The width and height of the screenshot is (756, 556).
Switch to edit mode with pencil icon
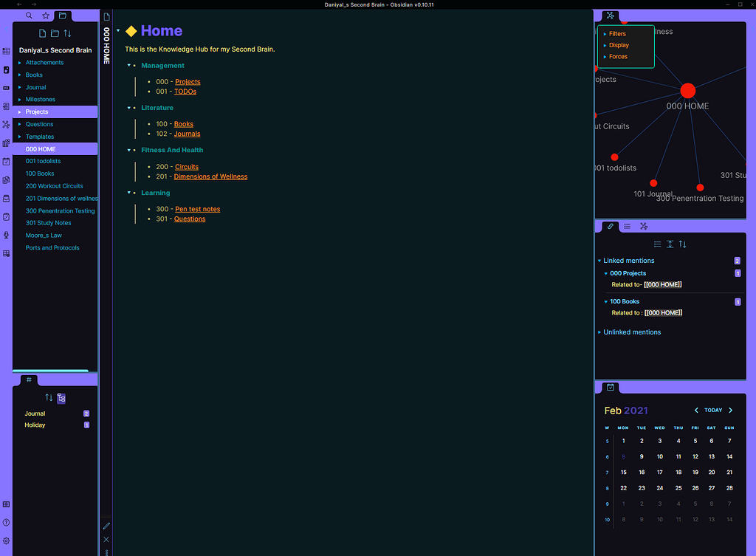click(106, 526)
